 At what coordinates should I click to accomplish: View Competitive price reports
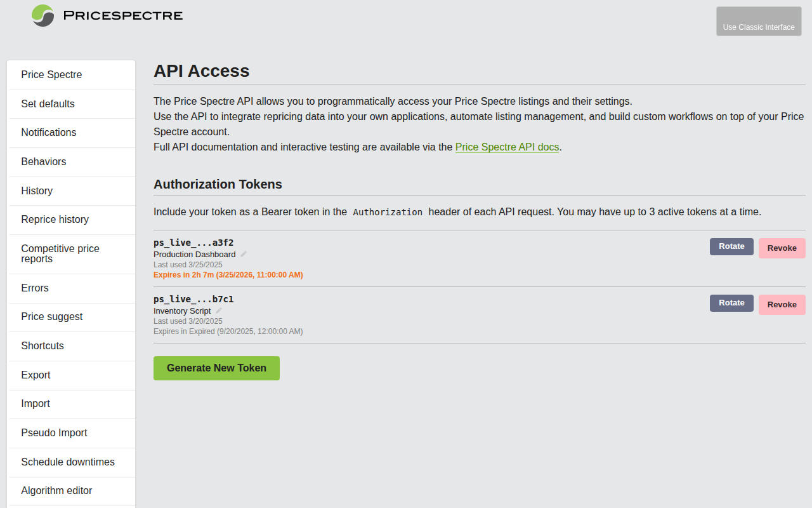60,253
